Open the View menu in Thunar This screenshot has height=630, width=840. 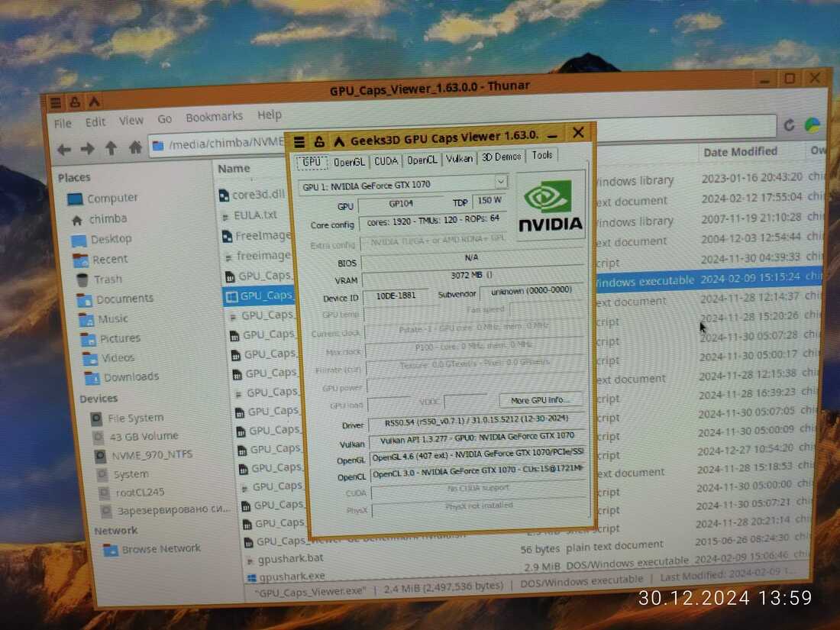coord(131,121)
